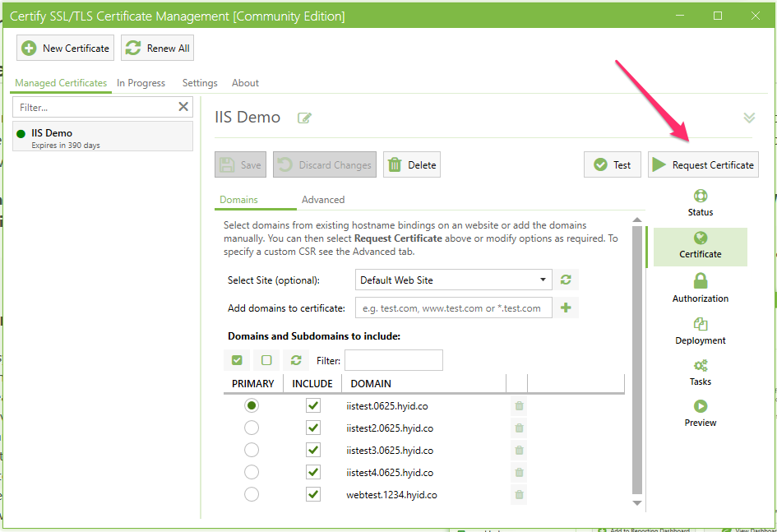The width and height of the screenshot is (777, 532).
Task: Select all domains with the checked-box icon
Action: click(x=237, y=360)
